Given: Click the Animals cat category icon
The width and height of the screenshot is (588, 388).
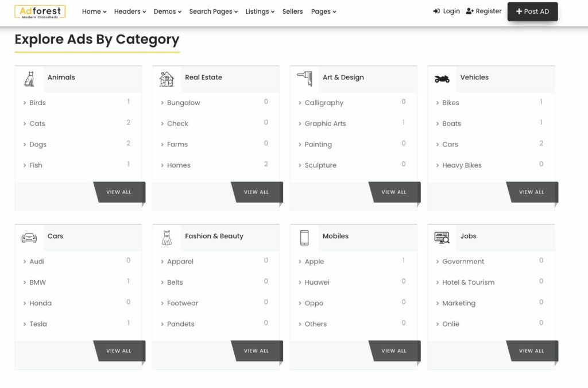Looking at the screenshot, I should tap(29, 79).
